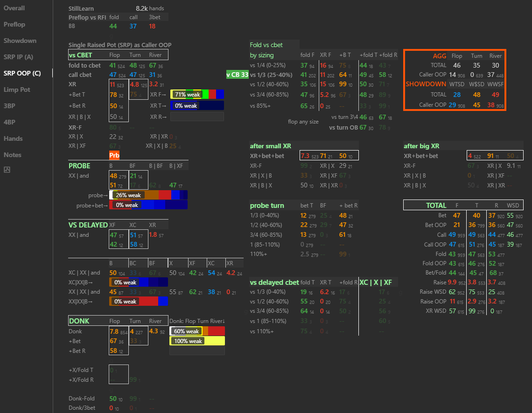Viewport: 532px width, 413px height.
Task: Click 'fold to cbet' River value 67
Action: tap(153, 65)
